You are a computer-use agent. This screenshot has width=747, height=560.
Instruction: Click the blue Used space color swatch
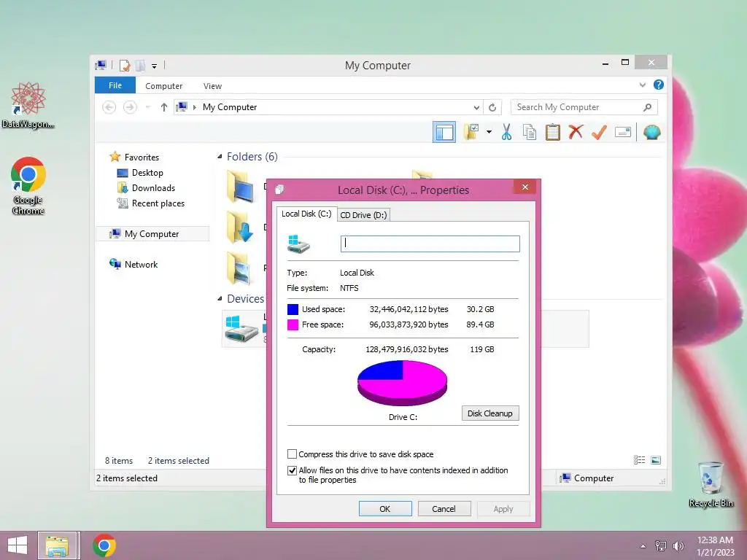pos(293,309)
